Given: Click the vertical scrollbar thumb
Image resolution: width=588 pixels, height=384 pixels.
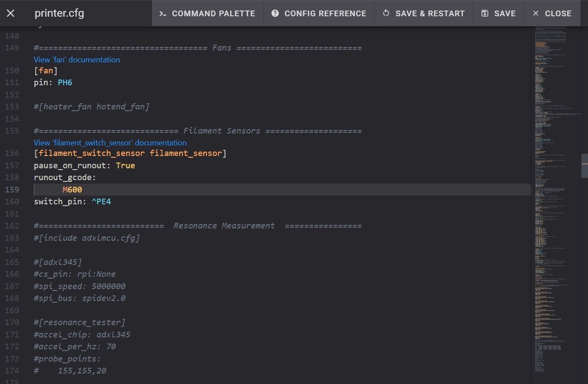Looking at the screenshot, I should [x=584, y=166].
